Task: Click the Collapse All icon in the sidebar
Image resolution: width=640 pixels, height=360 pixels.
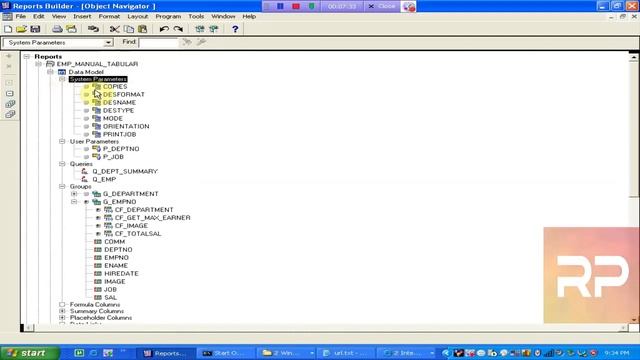Action: click(10, 114)
